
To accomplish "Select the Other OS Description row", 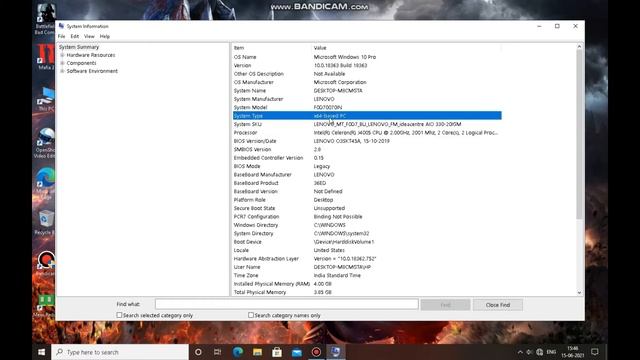I will click(x=367, y=74).
